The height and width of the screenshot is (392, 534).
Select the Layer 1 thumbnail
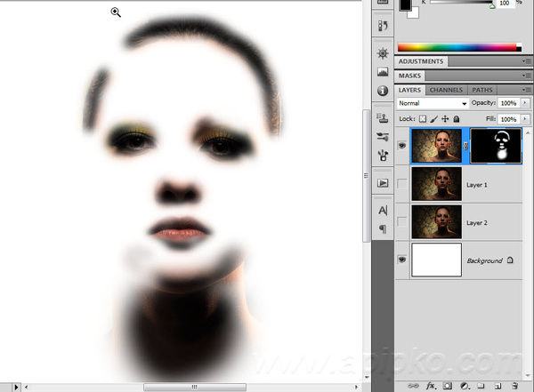437,184
